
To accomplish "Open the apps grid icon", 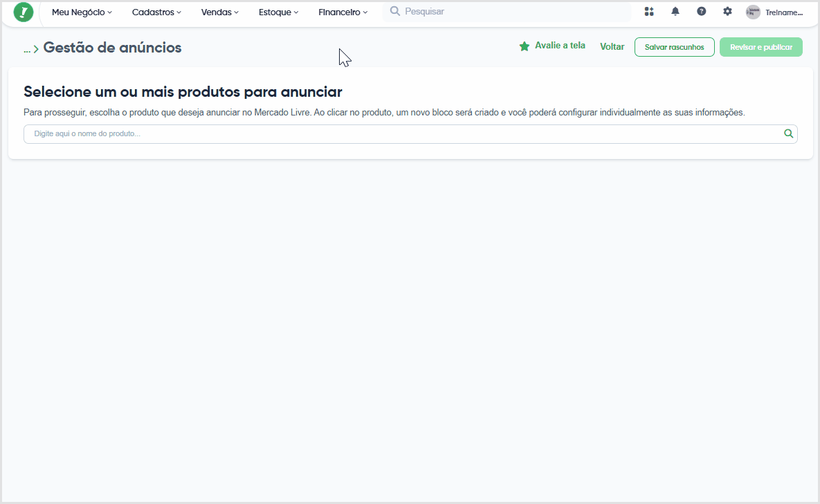I will pyautogui.click(x=649, y=12).
